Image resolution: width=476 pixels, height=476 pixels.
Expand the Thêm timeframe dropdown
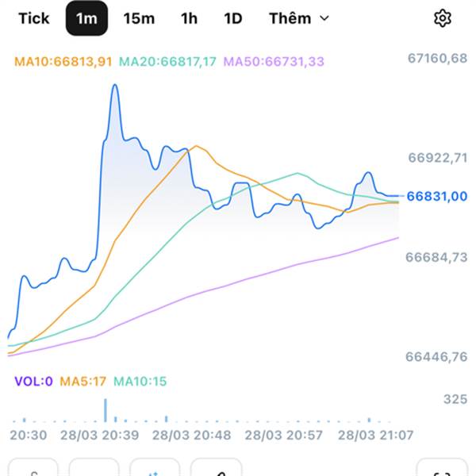pyautogui.click(x=299, y=18)
